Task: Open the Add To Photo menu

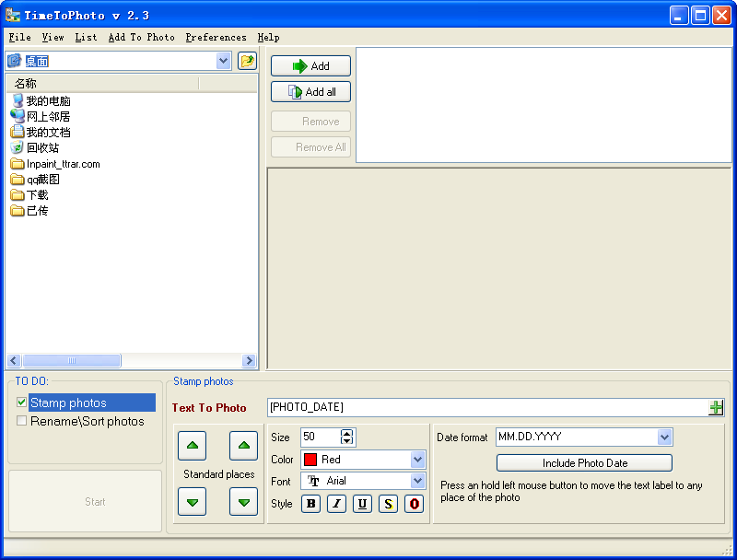Action: tap(142, 37)
